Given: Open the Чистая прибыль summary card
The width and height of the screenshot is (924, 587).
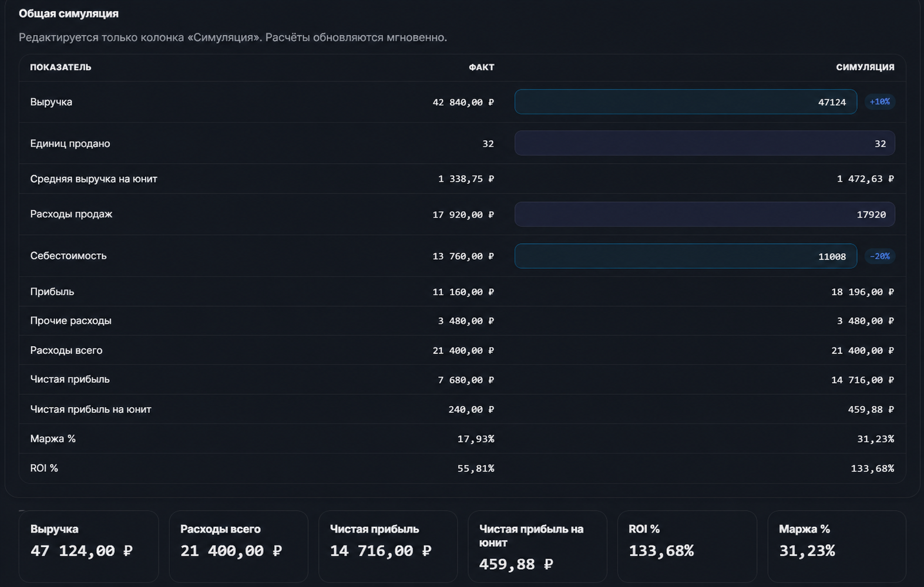Looking at the screenshot, I should coord(388,546).
